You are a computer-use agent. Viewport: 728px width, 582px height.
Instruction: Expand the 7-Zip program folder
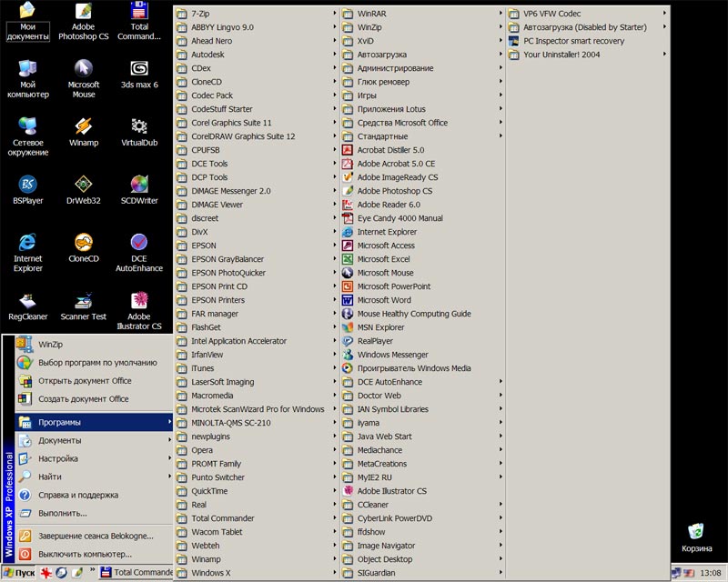pyautogui.click(x=257, y=14)
